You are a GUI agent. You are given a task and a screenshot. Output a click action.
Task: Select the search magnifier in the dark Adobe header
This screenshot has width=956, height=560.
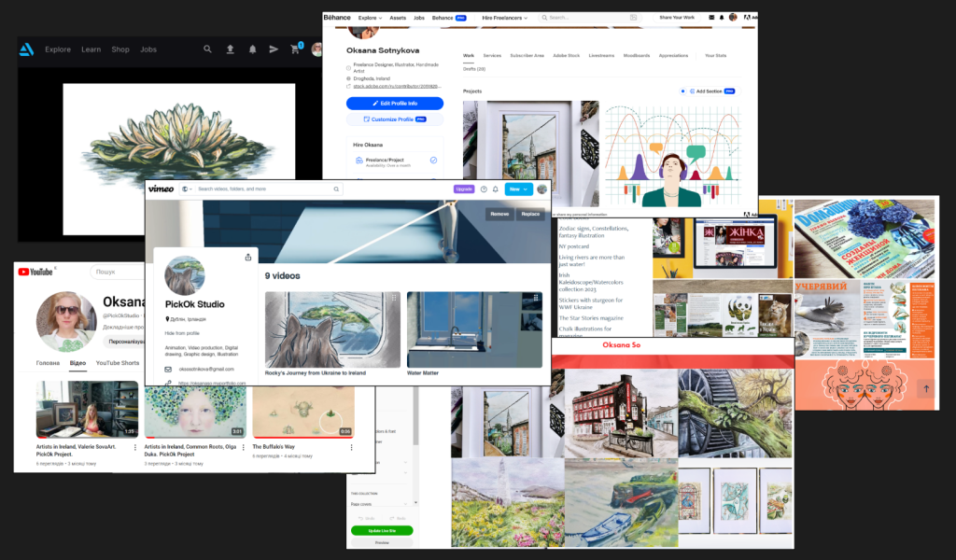point(207,48)
